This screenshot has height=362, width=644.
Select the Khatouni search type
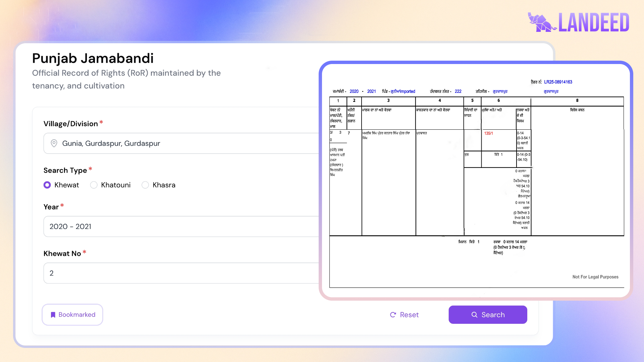pyautogui.click(x=94, y=185)
